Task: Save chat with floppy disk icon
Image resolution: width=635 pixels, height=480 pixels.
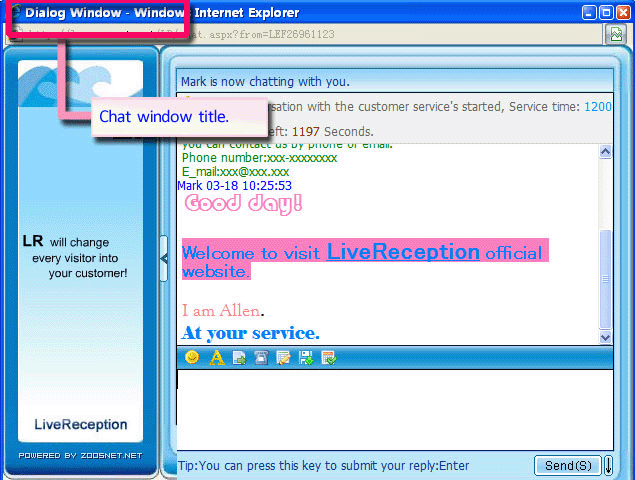Action: [306, 358]
